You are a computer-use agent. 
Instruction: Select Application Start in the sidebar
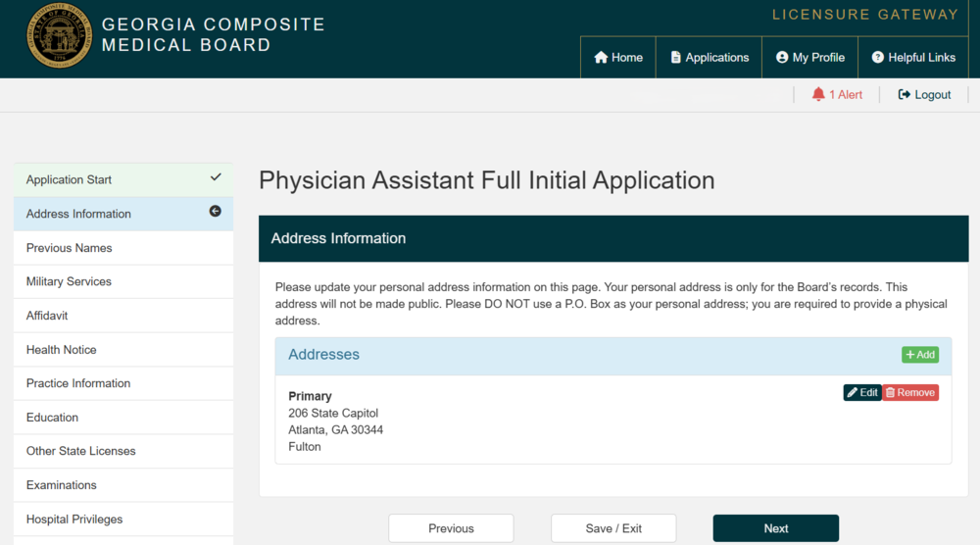pos(70,180)
